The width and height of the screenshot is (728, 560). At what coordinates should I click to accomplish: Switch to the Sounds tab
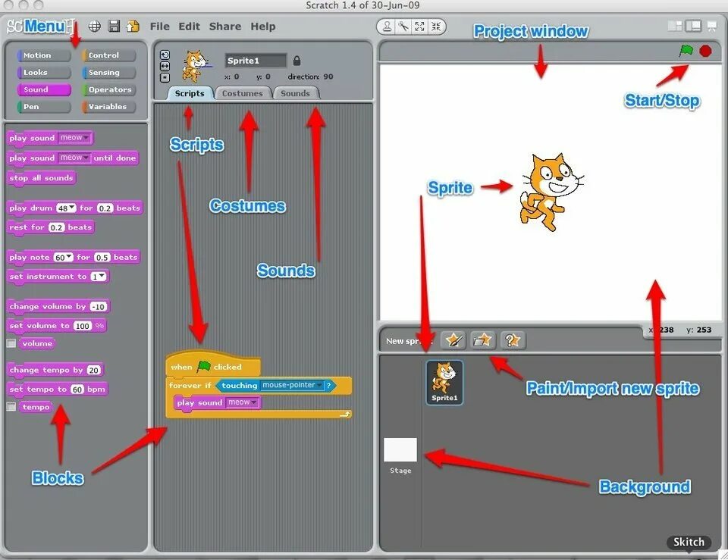point(295,93)
